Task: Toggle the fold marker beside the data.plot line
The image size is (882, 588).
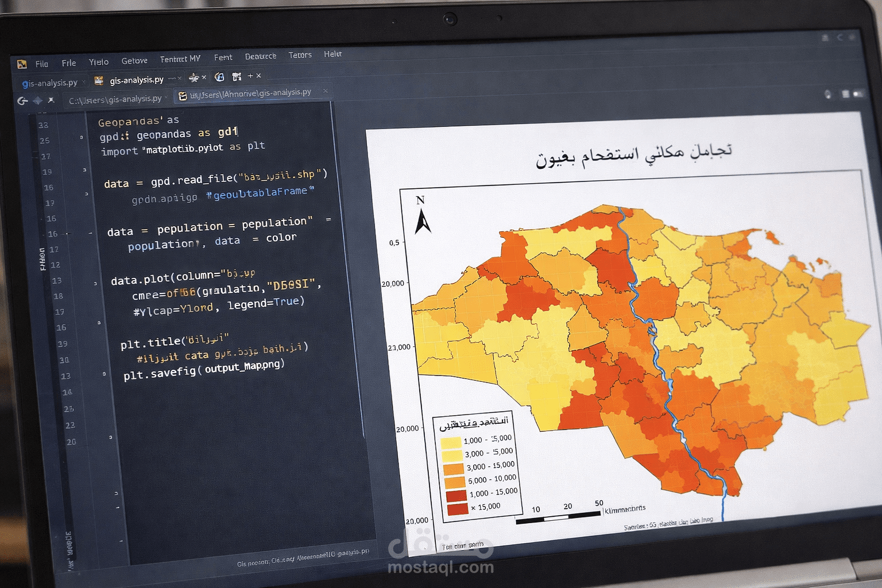Action: coord(95,284)
